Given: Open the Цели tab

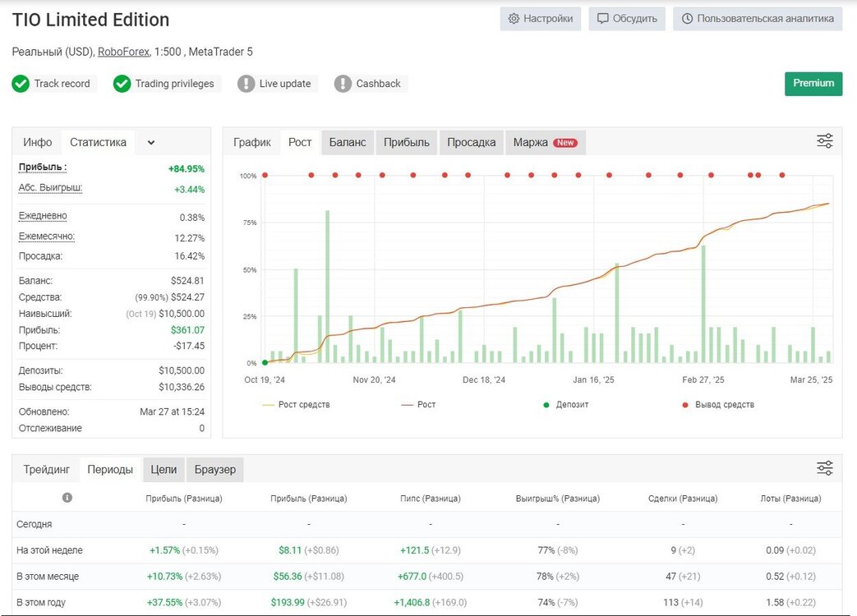Looking at the screenshot, I should coord(164,470).
